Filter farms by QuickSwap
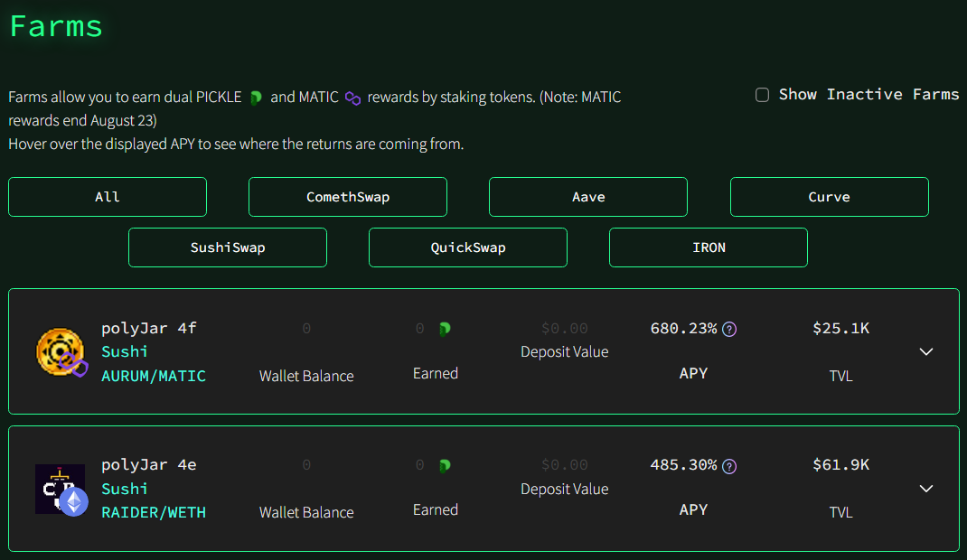 tap(468, 247)
